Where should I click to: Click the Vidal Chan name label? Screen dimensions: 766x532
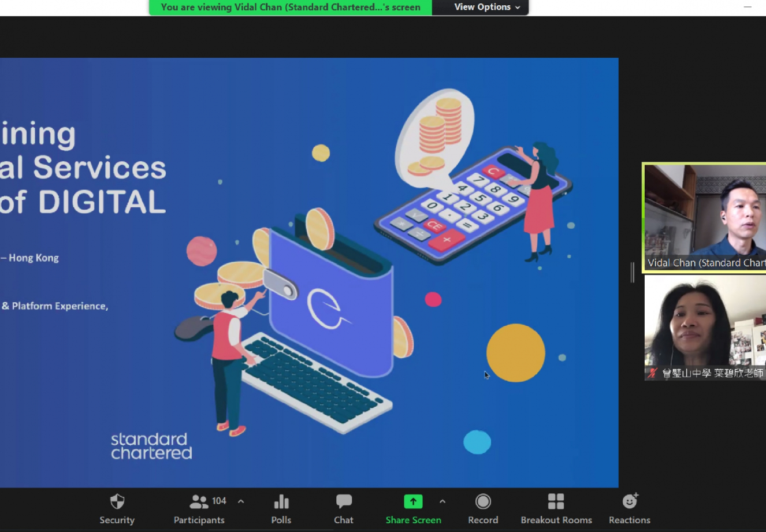706,263
